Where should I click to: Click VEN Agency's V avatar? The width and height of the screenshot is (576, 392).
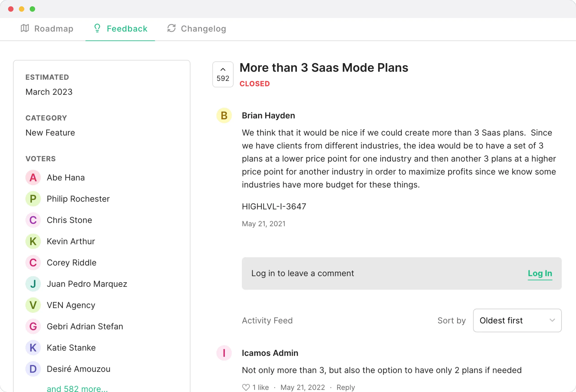coord(33,305)
